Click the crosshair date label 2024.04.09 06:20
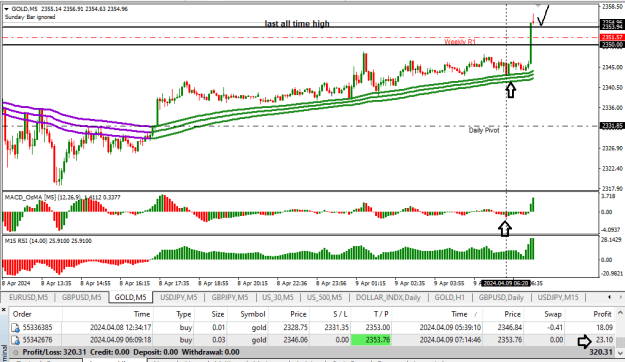 [x=506, y=283]
